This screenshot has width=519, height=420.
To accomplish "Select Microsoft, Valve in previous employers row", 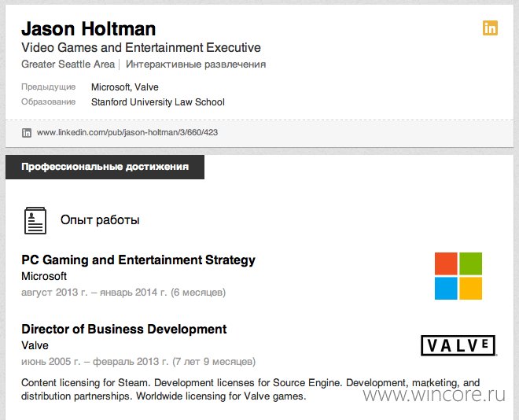I will click(x=125, y=87).
